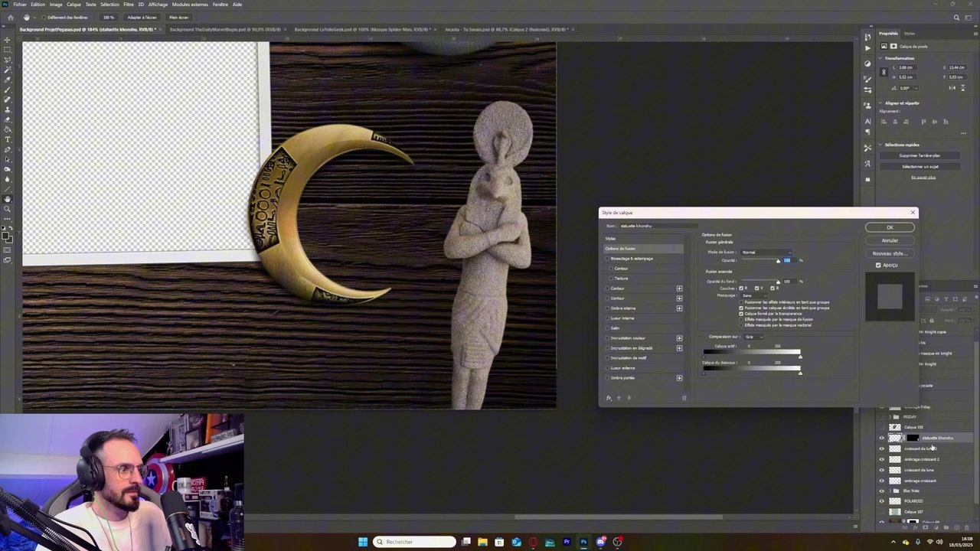The image size is (980, 551).
Task: Enable Lueur interne checkbox
Action: tap(607, 318)
